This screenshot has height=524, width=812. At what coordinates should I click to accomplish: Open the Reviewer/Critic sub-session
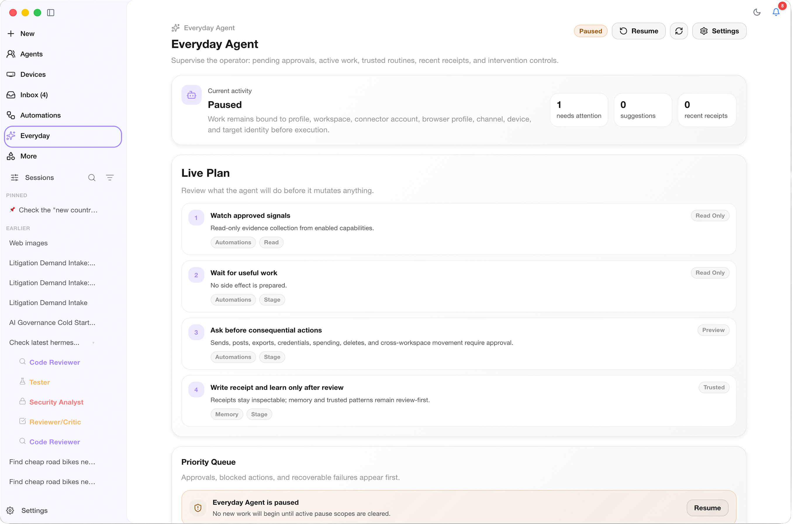pyautogui.click(x=55, y=422)
